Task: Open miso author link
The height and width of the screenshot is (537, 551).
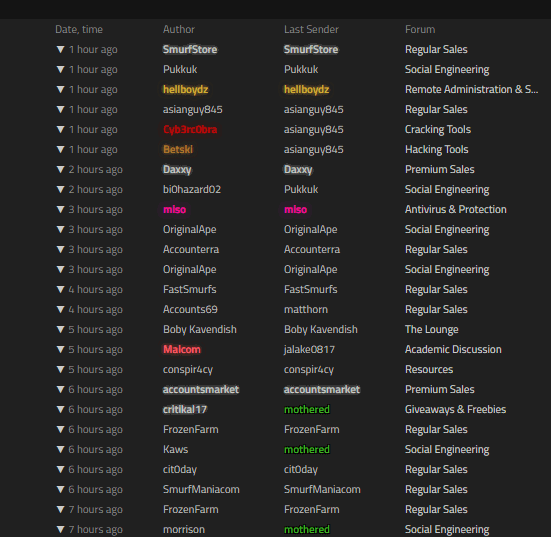Action: point(175,210)
